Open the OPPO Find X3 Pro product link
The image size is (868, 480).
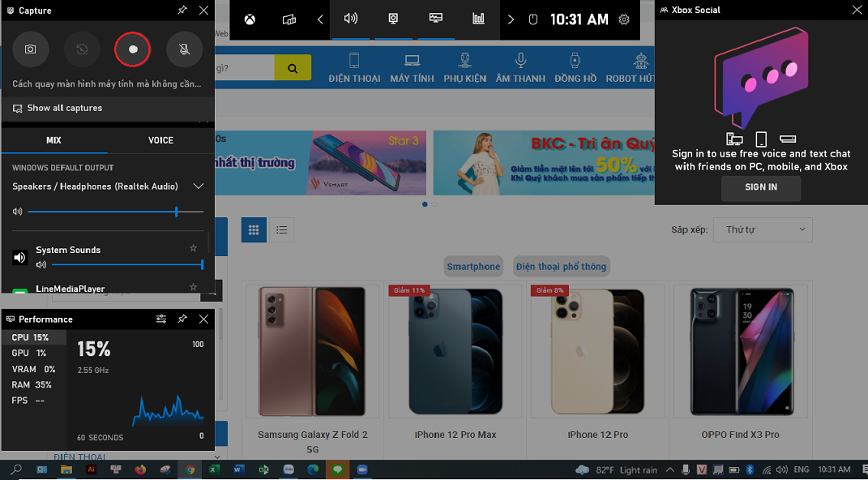740,435
